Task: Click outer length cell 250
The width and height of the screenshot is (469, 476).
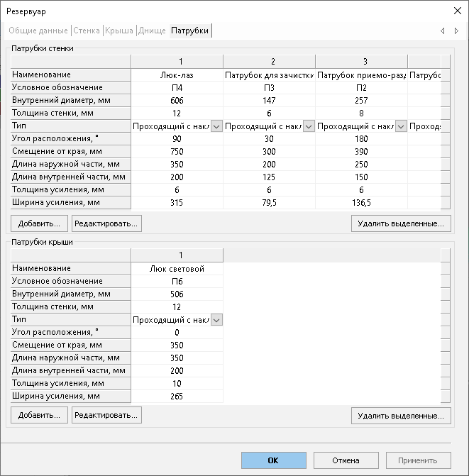Action: pos(362,165)
